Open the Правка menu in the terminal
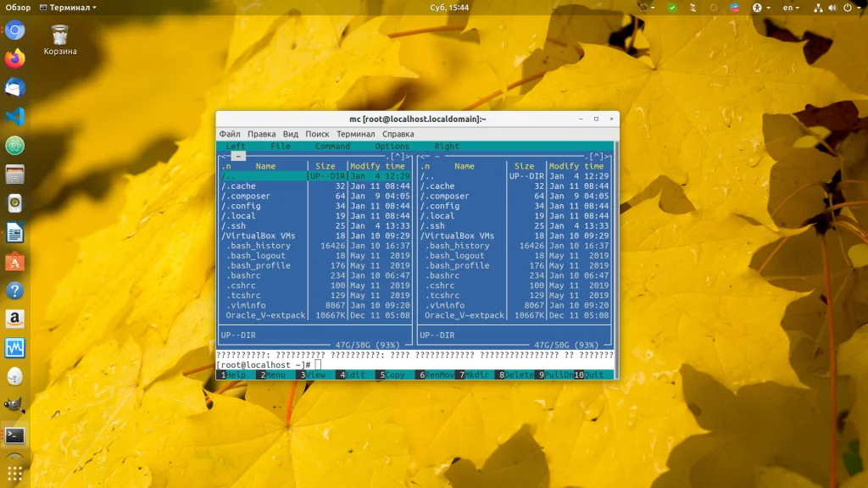 pyautogui.click(x=261, y=134)
